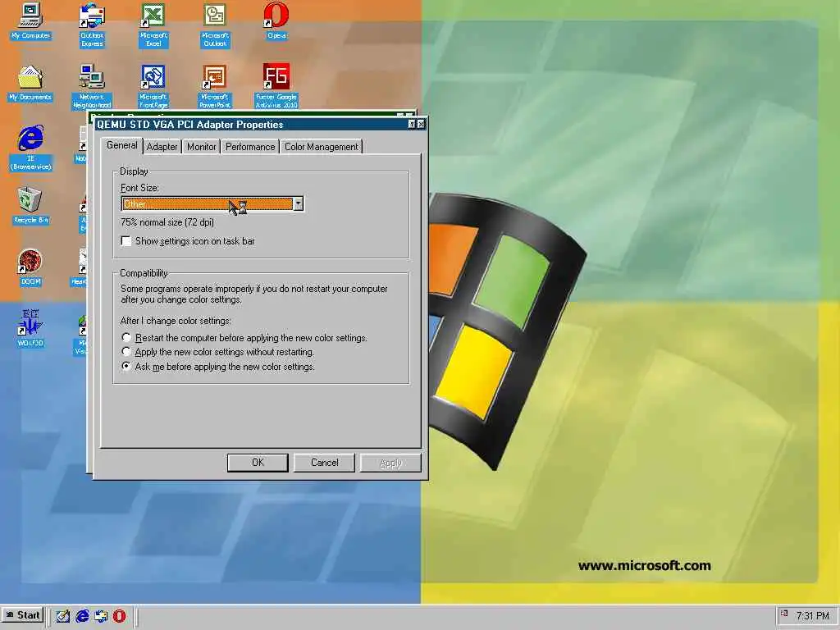Viewport: 840px width, 630px height.
Task: Switch to the Performance tab
Action: (x=250, y=147)
